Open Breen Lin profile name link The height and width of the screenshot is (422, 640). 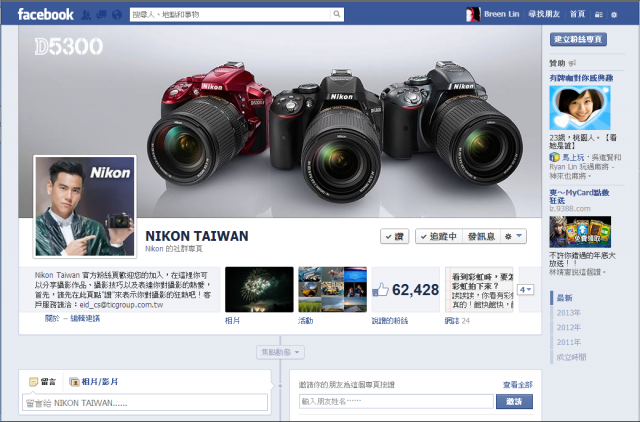[x=502, y=14]
